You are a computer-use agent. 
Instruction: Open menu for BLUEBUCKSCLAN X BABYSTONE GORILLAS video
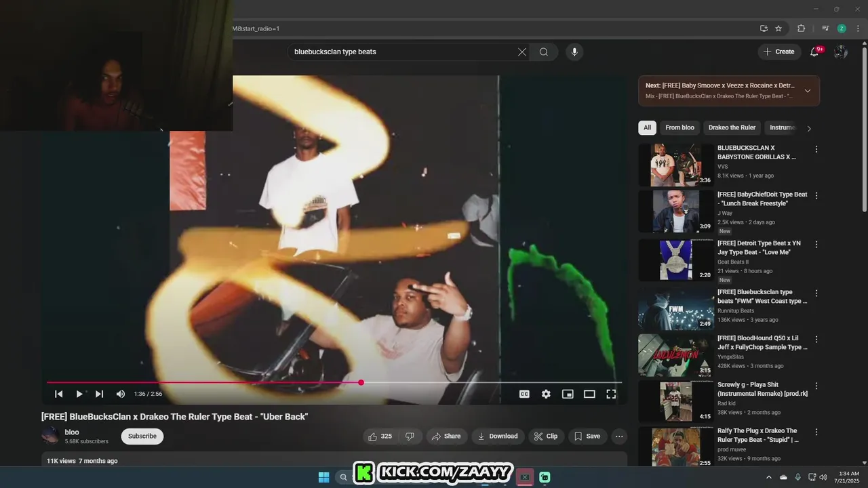[x=816, y=149]
